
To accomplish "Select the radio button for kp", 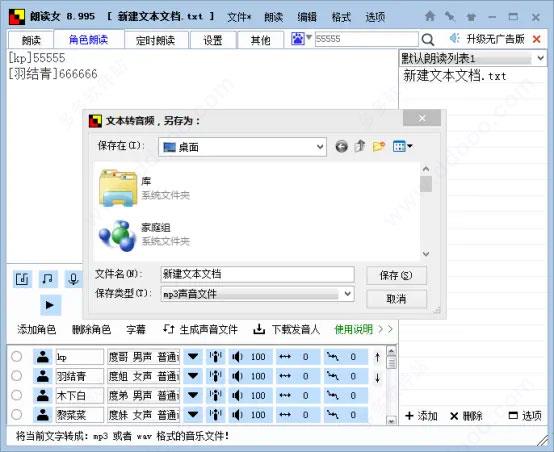I will [16, 357].
